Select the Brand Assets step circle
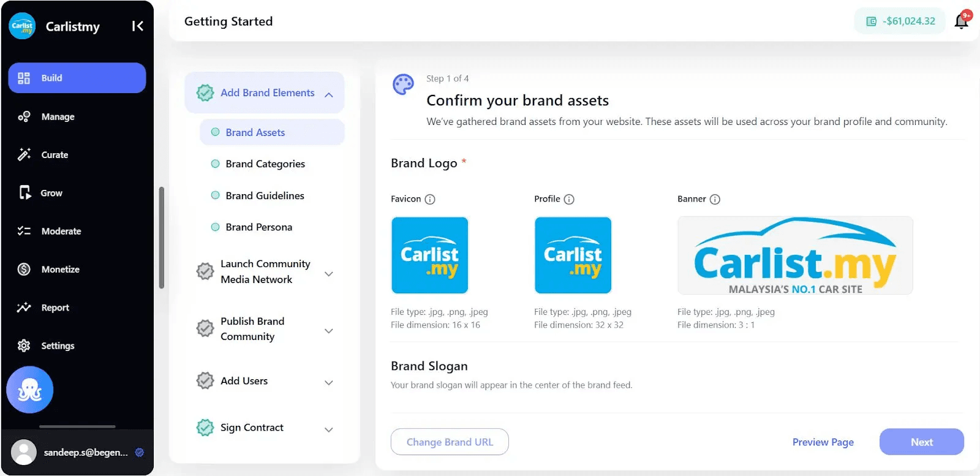Image resolution: width=980 pixels, height=476 pixels. pyautogui.click(x=215, y=132)
